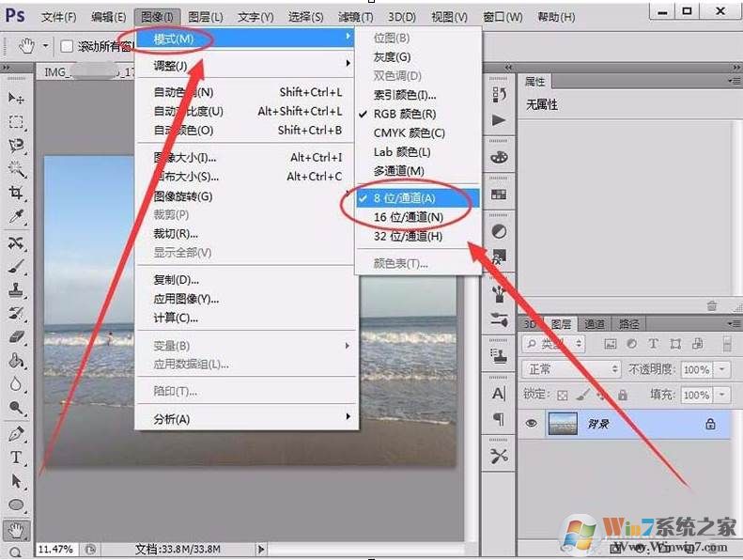Select the Move tool
Screen dimensions: 743x560
coord(16,98)
